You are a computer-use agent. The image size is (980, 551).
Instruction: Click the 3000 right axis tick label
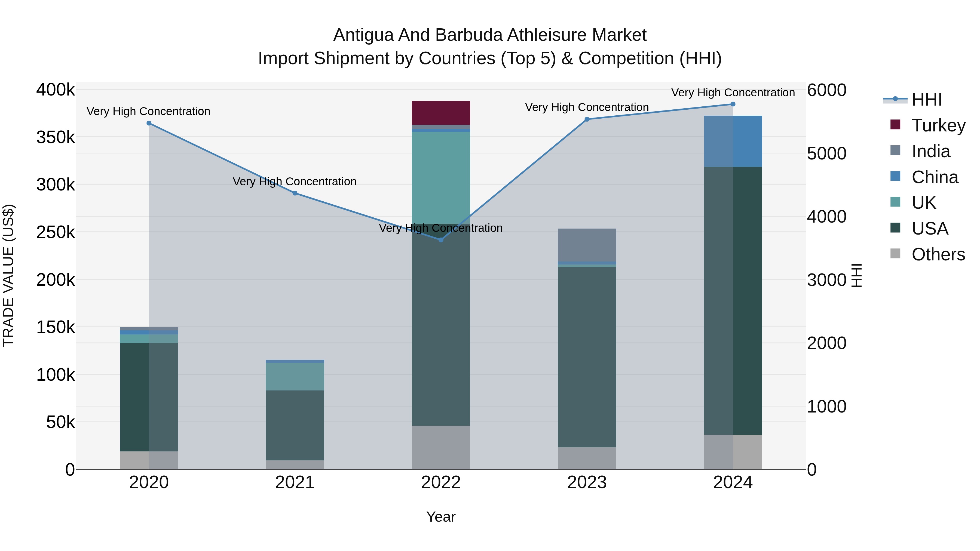[x=827, y=280]
